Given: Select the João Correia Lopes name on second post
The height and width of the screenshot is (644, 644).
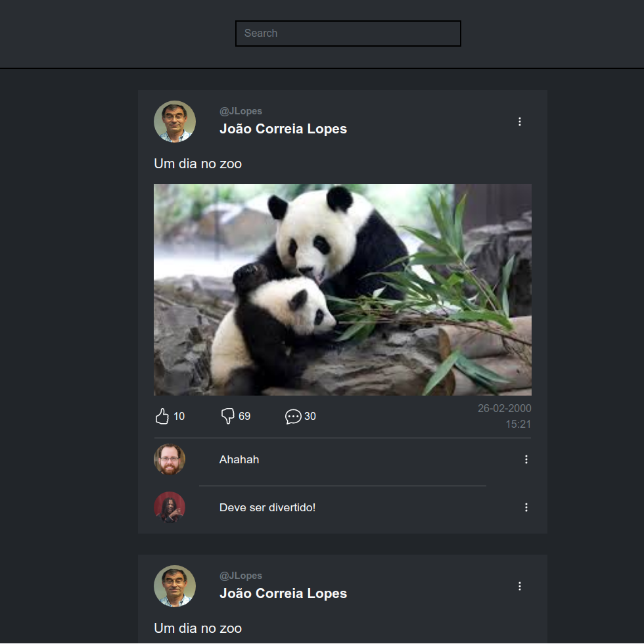Looking at the screenshot, I should point(283,593).
